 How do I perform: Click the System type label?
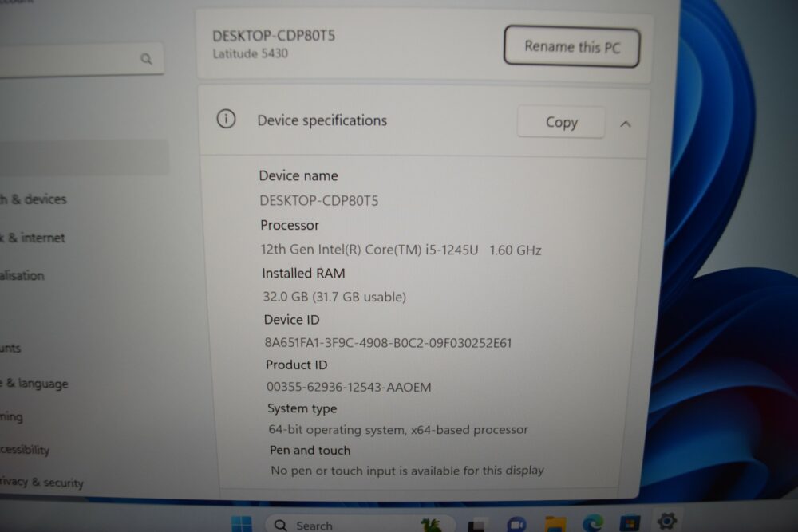click(302, 408)
